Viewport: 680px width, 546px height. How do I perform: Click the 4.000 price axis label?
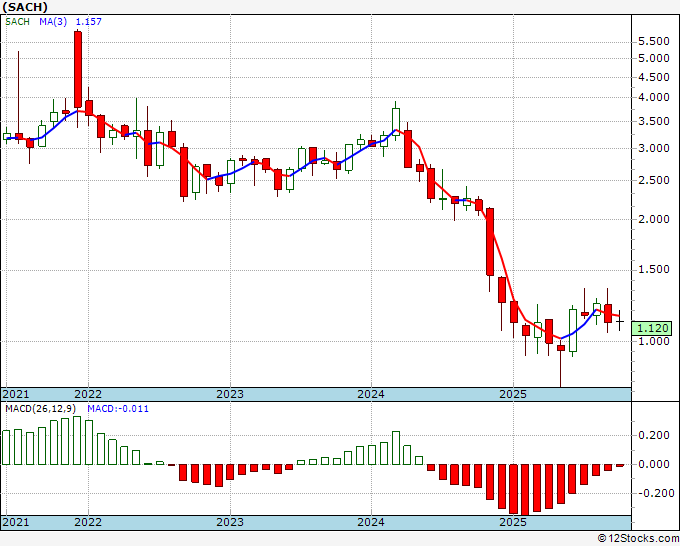654,98
